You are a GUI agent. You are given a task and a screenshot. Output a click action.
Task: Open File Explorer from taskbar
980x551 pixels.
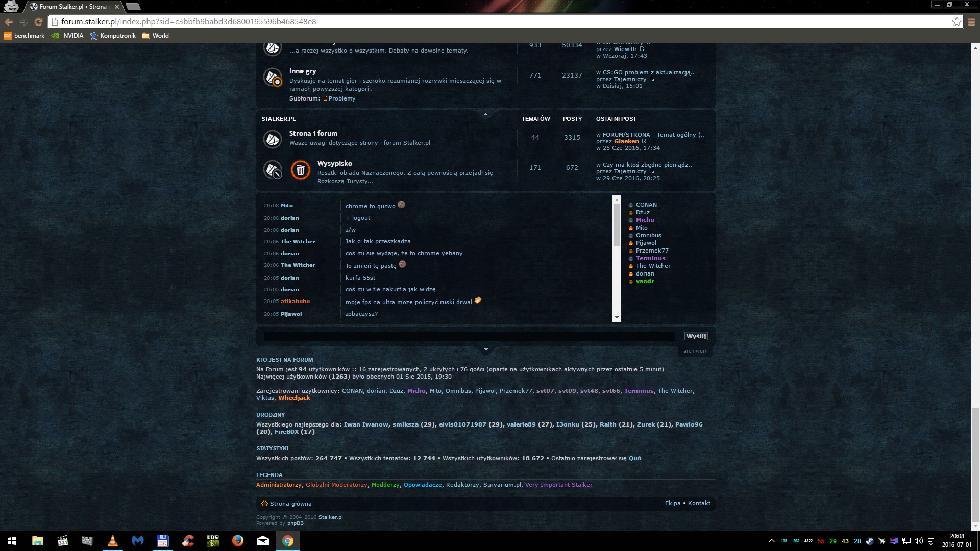pyautogui.click(x=37, y=541)
